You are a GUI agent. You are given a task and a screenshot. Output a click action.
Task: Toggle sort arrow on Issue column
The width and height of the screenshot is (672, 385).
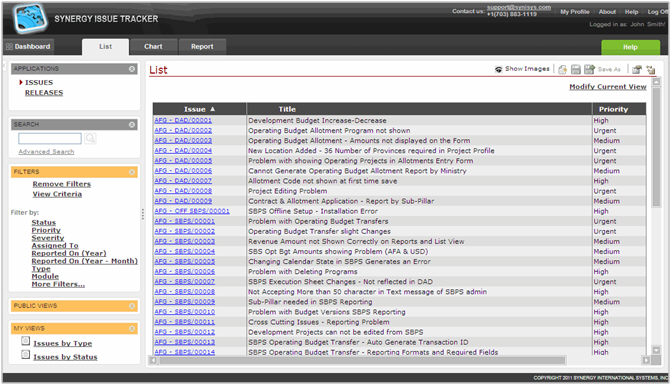pyautogui.click(x=213, y=109)
